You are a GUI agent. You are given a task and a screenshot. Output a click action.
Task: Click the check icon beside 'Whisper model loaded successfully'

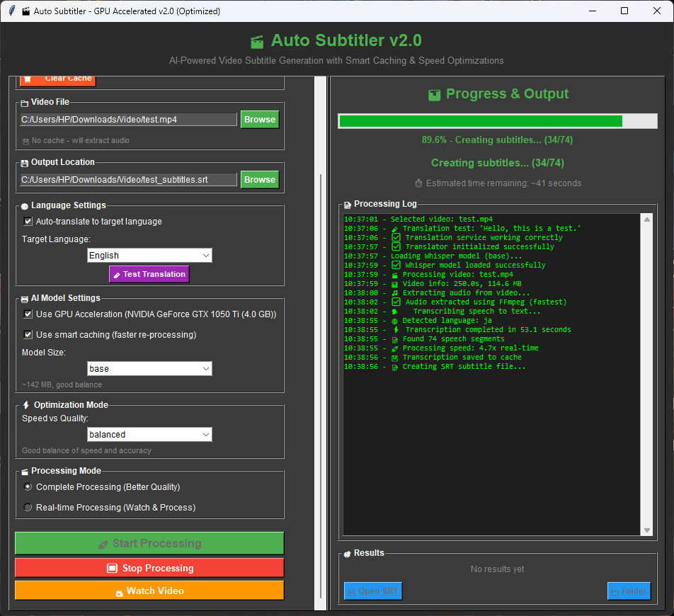(396, 265)
